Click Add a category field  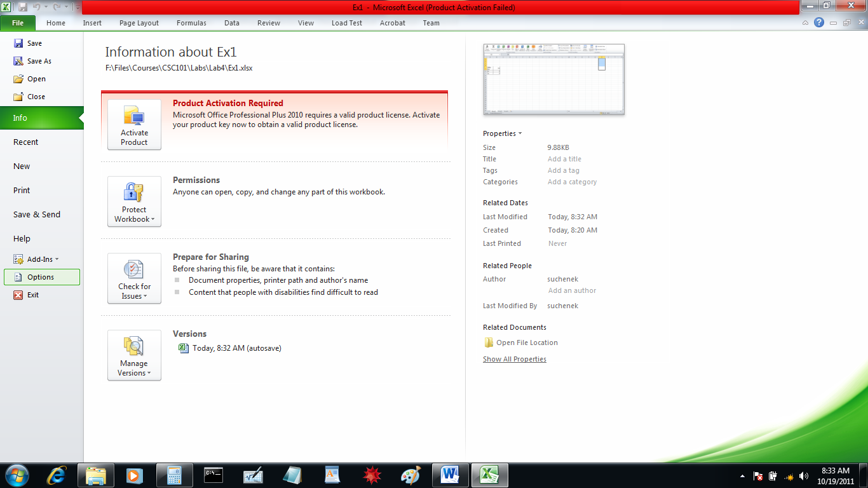[573, 182]
